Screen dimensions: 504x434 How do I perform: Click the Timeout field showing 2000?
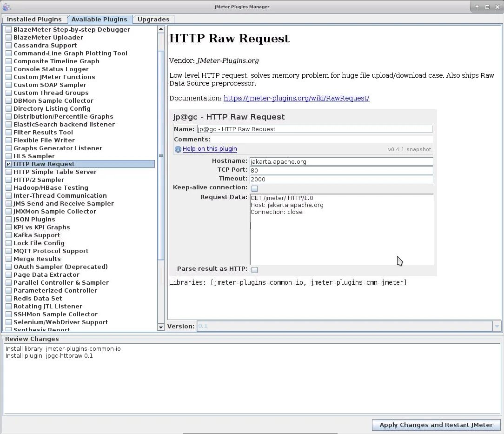[x=341, y=179]
